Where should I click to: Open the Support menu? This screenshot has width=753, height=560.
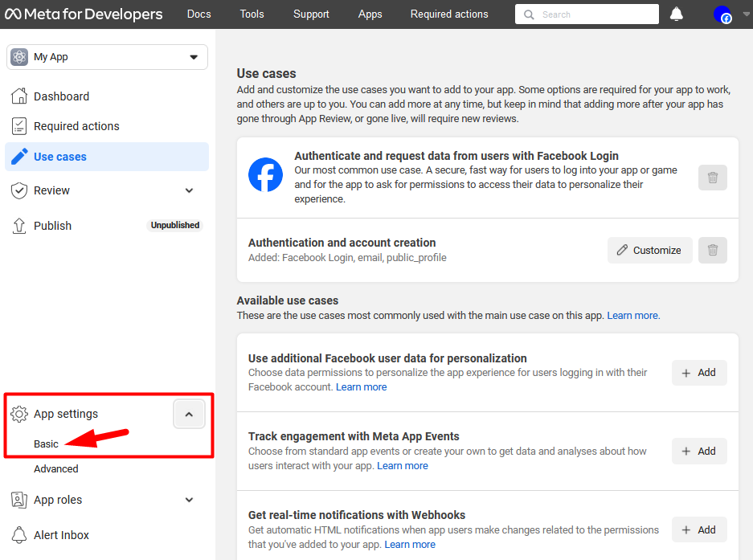[x=311, y=14]
